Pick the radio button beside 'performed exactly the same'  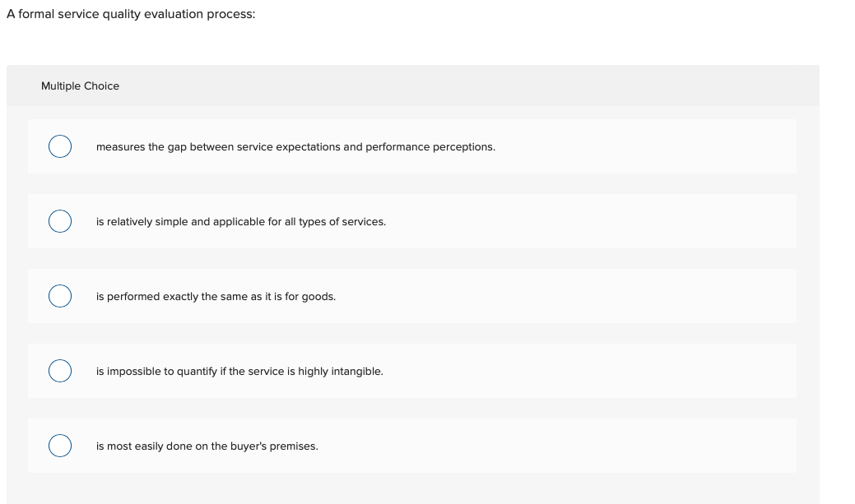pos(59,295)
